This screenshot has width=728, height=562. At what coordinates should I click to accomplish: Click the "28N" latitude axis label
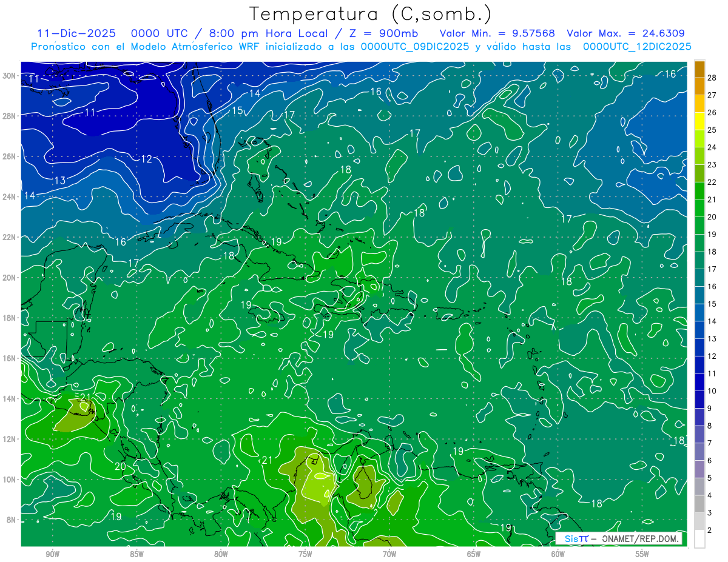(x=9, y=116)
